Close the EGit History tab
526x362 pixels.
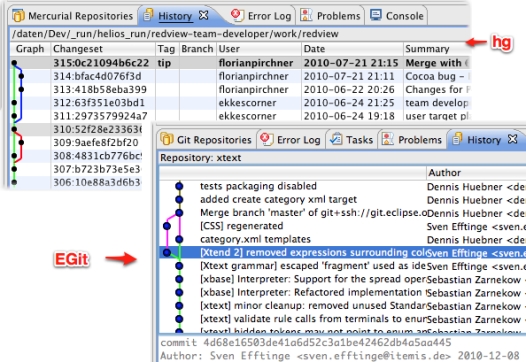point(513,139)
